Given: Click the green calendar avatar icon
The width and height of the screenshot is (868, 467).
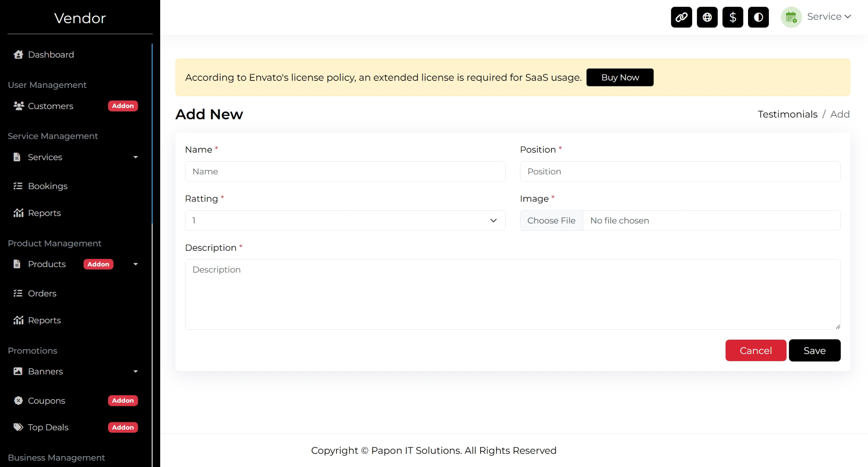Looking at the screenshot, I should point(791,17).
